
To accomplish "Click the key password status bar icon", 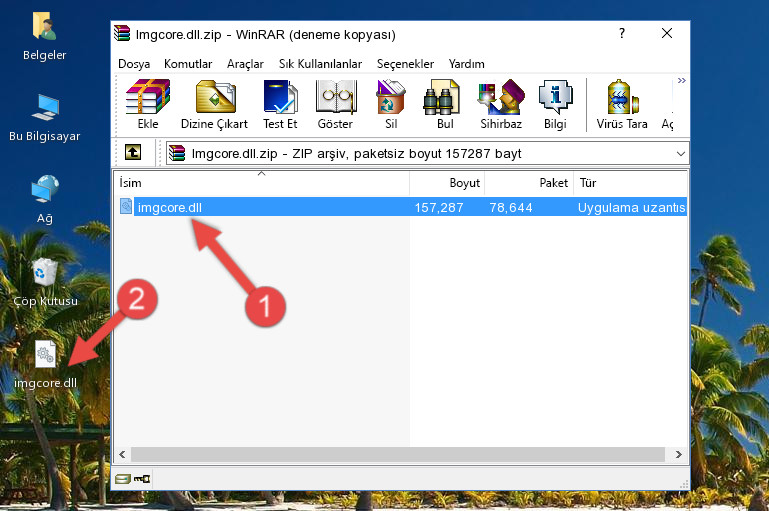I will [142, 479].
